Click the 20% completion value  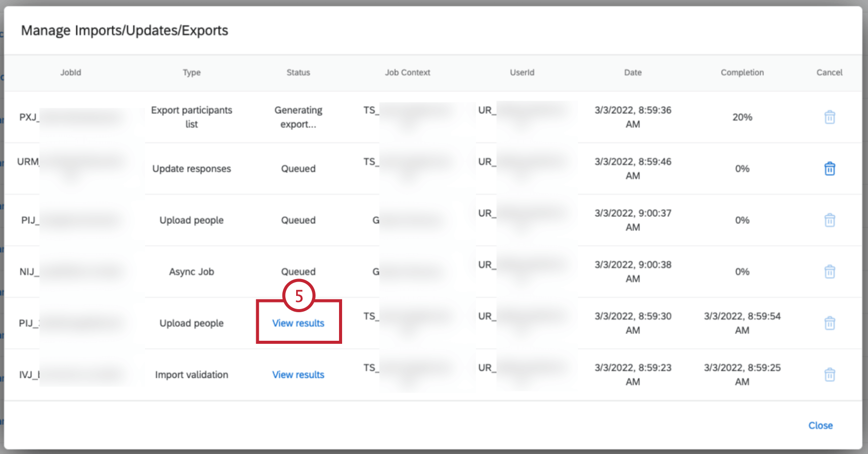coord(742,117)
